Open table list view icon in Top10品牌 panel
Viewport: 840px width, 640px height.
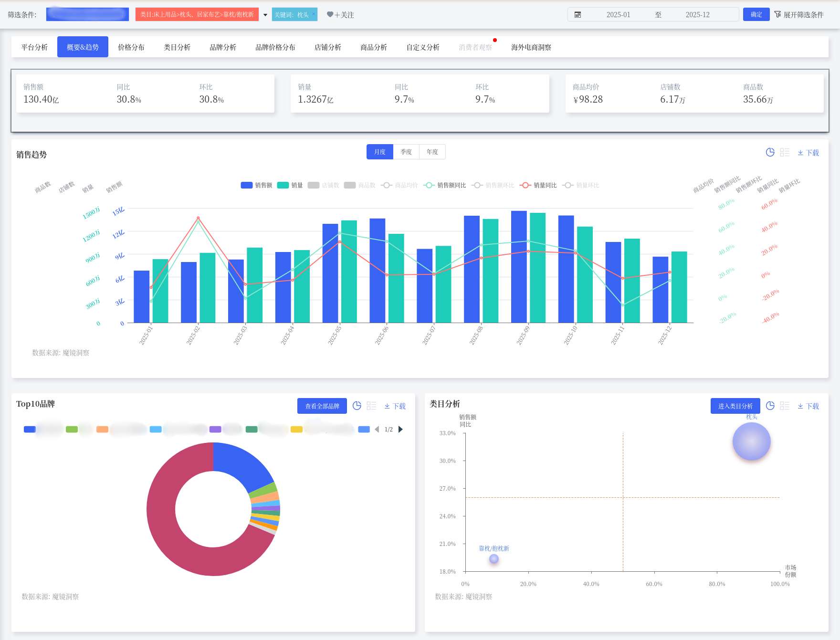pos(371,406)
